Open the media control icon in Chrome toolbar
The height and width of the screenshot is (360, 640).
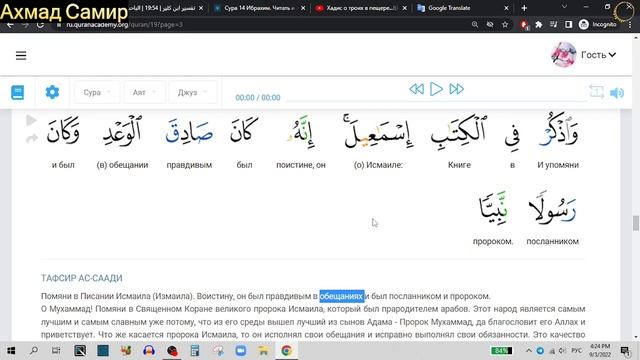[553, 24]
